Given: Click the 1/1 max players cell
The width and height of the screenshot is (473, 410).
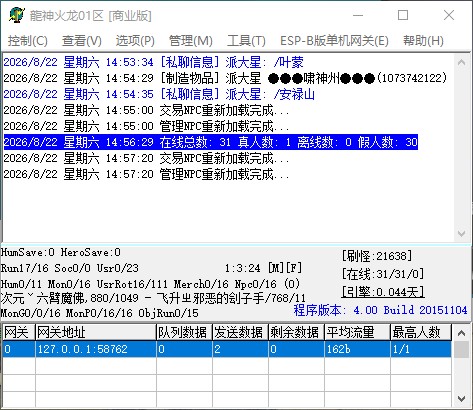Looking at the screenshot, I should (x=421, y=349).
